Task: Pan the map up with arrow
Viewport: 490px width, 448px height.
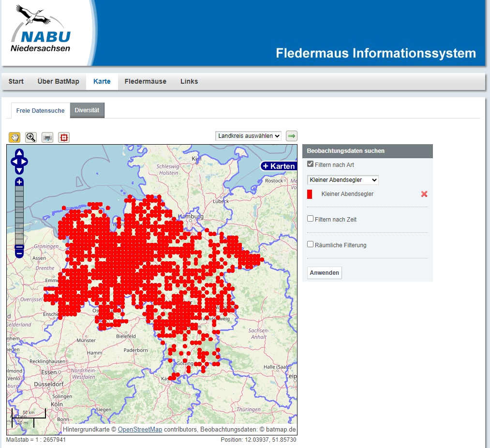Action: [x=19, y=153]
